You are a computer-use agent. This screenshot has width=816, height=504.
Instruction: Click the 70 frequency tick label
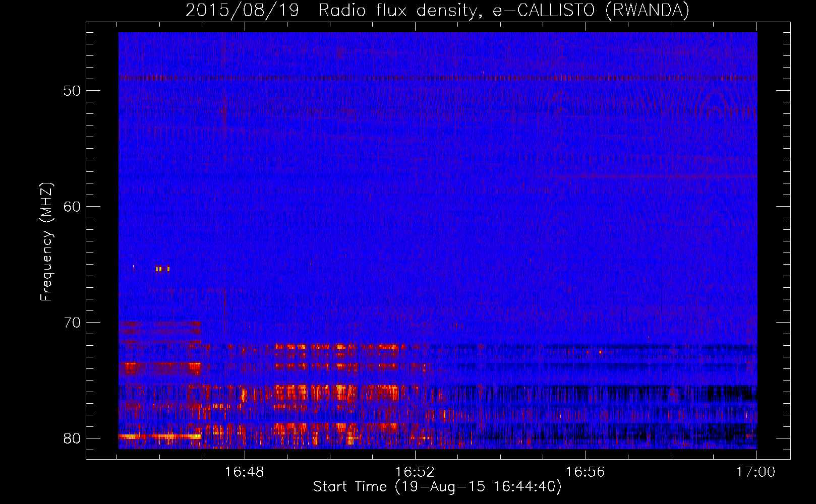click(73, 323)
